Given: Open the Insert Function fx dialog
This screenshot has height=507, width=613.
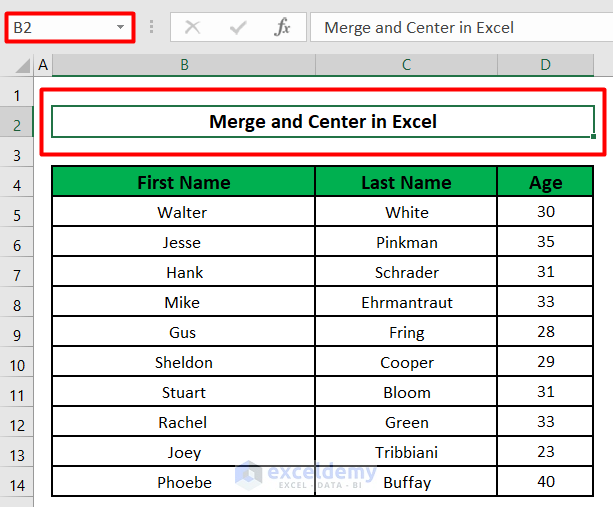Looking at the screenshot, I should pyautogui.click(x=283, y=27).
